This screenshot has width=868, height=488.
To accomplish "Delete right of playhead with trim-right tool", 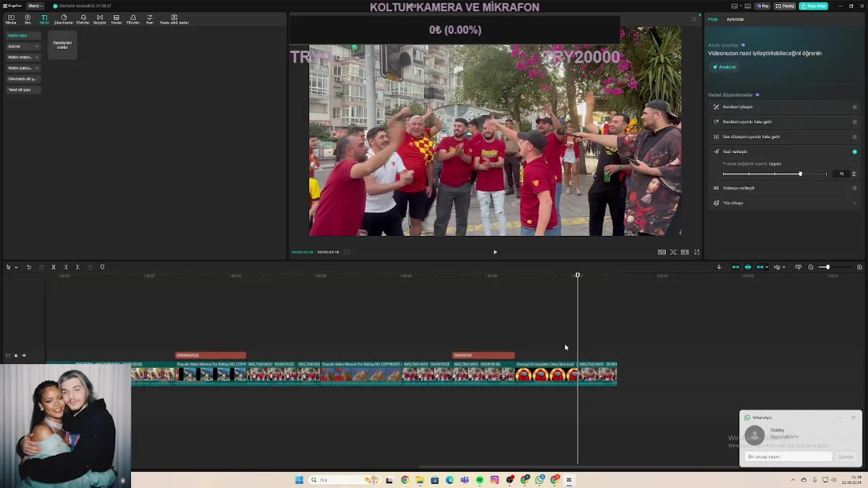I will click(77, 267).
